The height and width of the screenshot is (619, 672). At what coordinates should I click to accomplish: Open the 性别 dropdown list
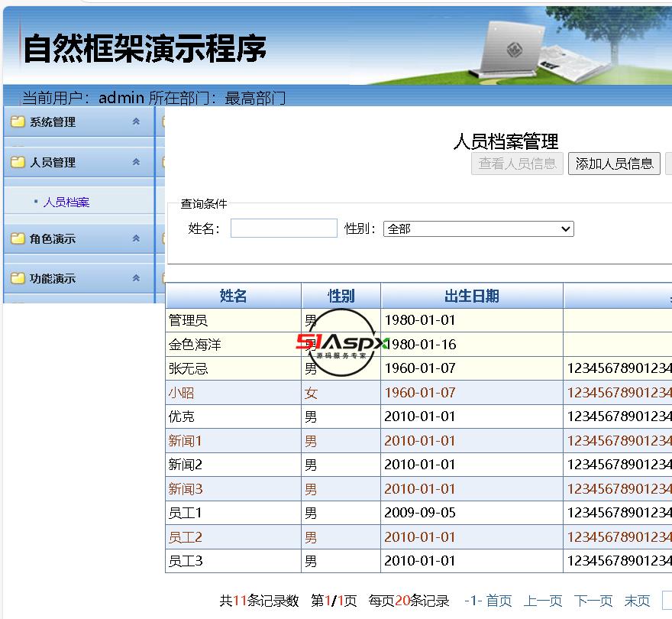click(x=478, y=228)
